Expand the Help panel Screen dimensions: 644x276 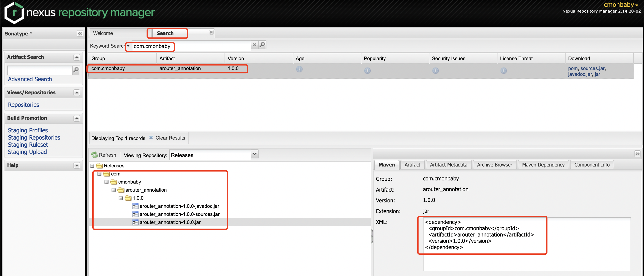[77, 165]
